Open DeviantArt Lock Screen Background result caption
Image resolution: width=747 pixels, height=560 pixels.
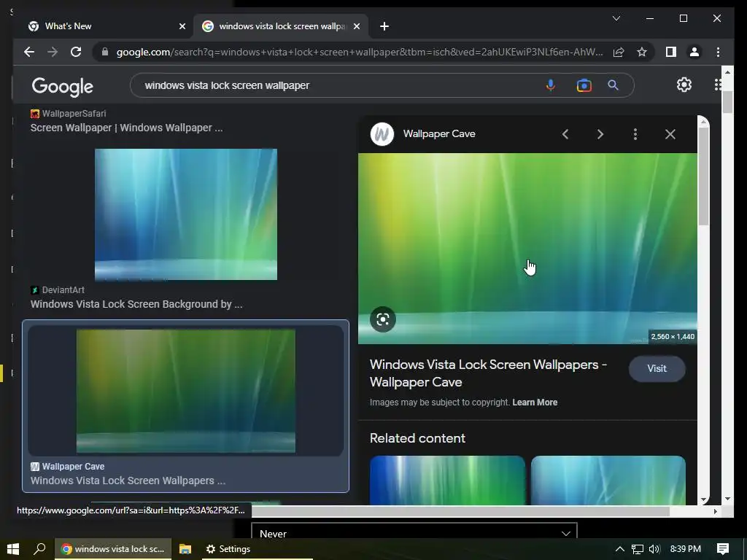pos(136,304)
